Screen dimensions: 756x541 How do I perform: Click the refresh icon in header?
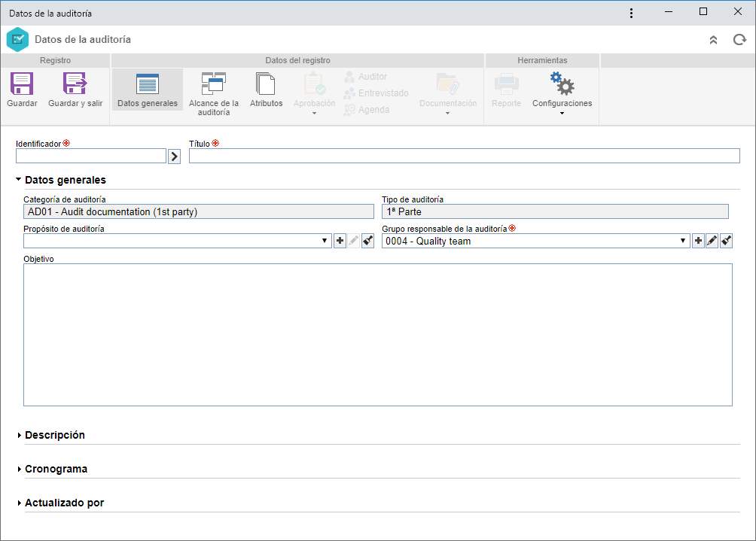[739, 40]
